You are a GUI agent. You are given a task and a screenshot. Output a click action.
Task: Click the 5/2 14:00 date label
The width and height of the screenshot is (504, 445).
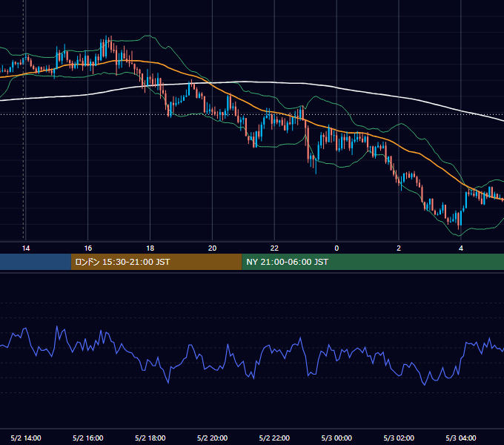[26, 438]
